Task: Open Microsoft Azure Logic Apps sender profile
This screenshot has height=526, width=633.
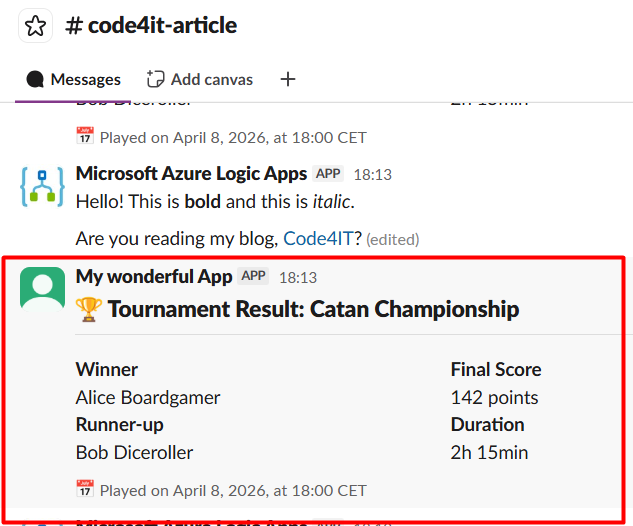Action: 191,173
